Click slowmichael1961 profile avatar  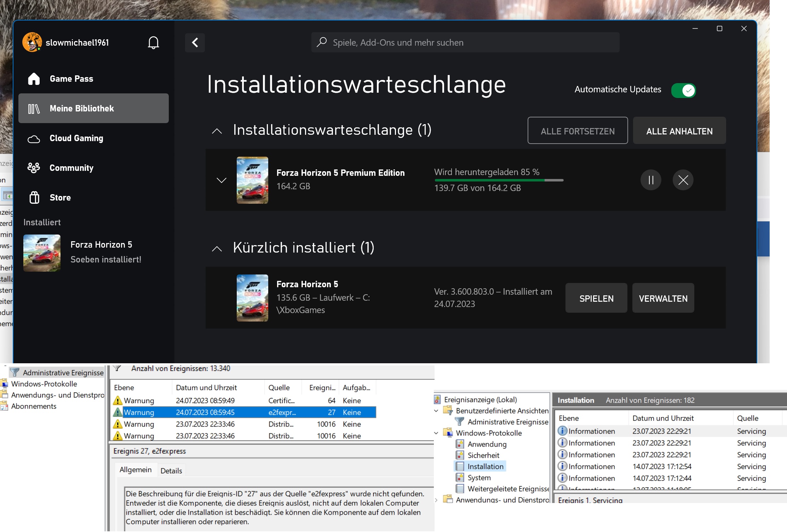point(32,42)
